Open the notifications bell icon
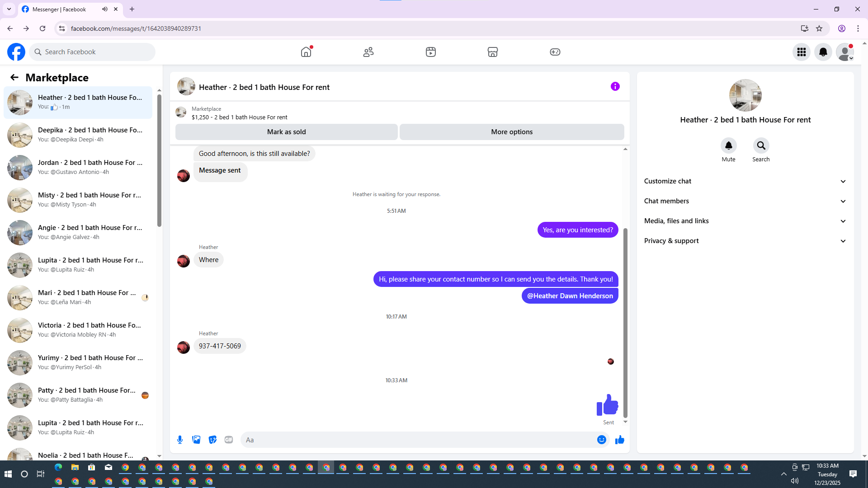This screenshot has height=488, width=868. [823, 52]
